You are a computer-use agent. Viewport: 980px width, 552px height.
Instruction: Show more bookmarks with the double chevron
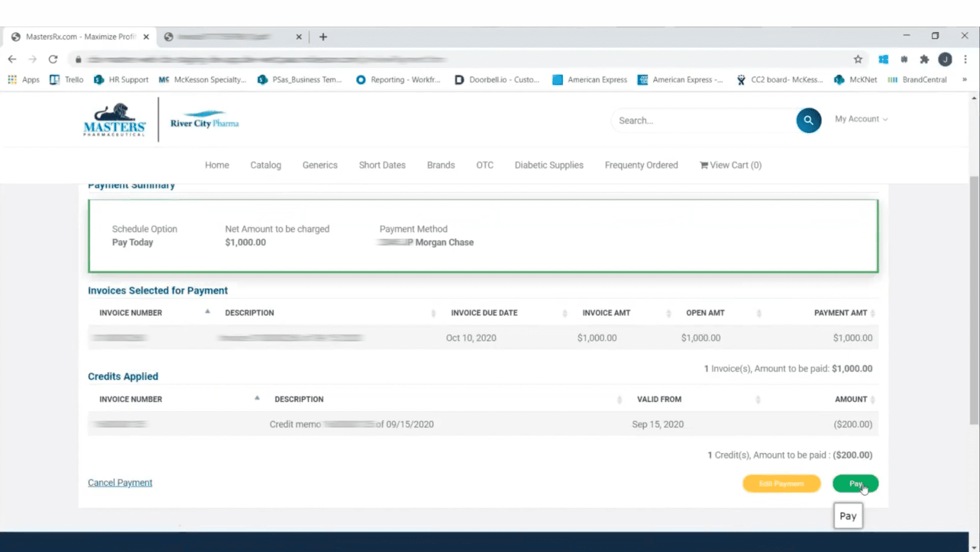click(964, 80)
